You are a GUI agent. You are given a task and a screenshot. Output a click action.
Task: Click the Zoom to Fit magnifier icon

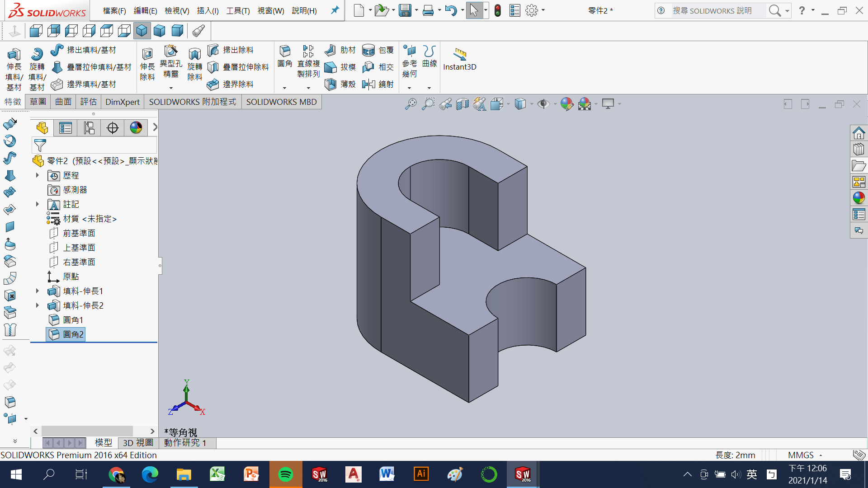pyautogui.click(x=410, y=104)
